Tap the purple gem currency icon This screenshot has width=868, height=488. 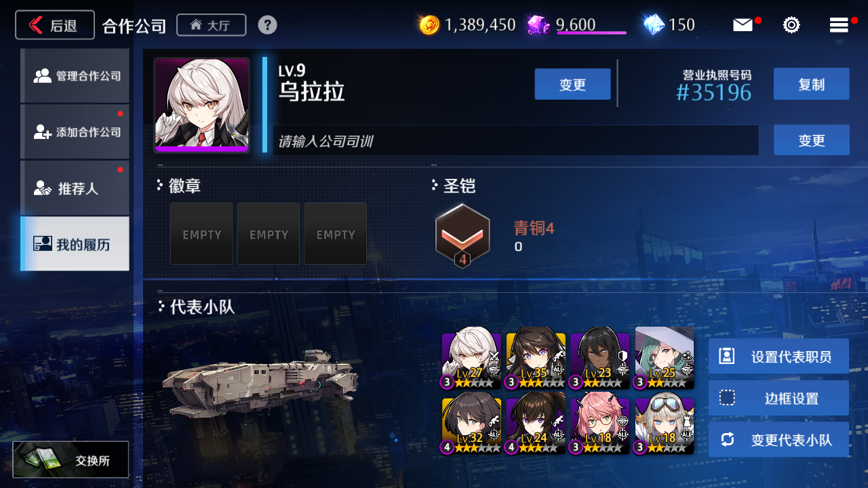(x=538, y=25)
